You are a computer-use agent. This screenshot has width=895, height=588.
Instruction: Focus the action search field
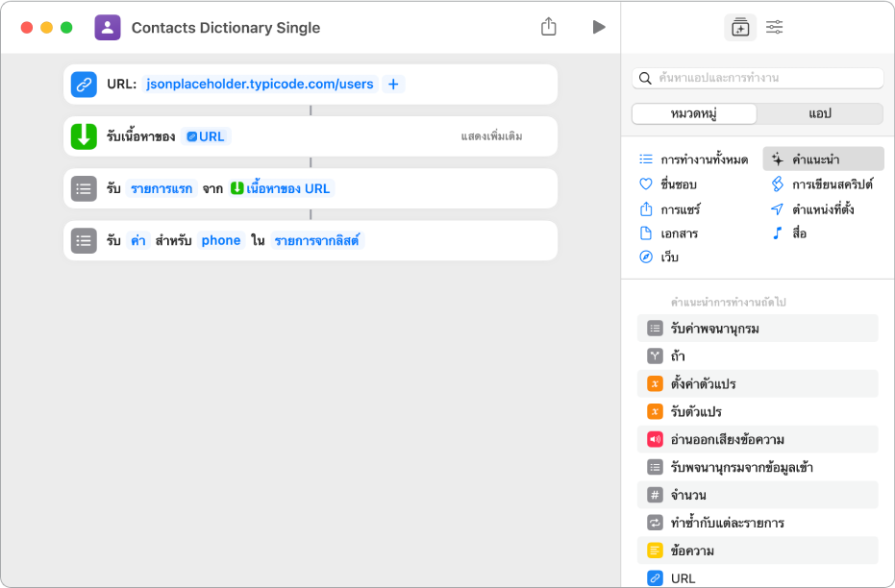point(764,78)
